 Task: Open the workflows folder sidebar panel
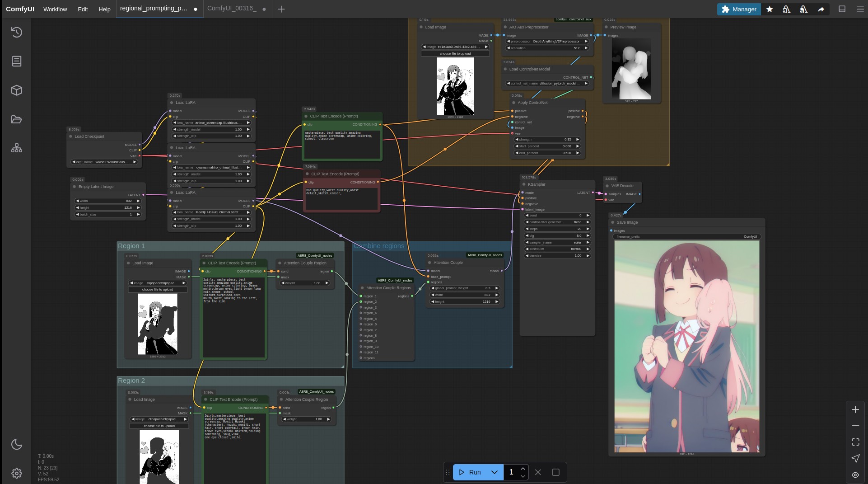pos(17,119)
